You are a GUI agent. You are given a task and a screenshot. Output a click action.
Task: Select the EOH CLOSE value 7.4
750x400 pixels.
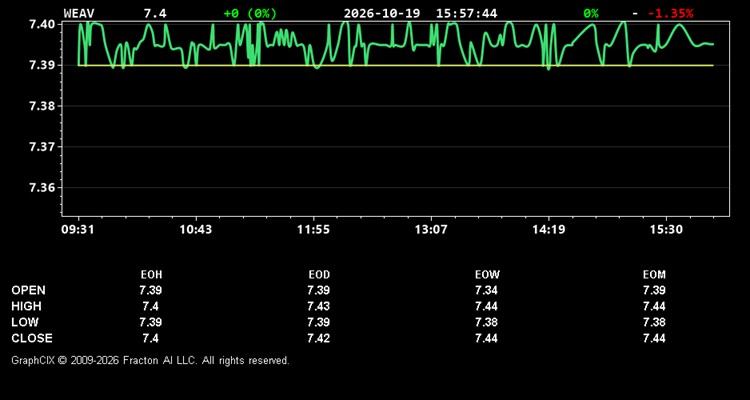pos(151,338)
